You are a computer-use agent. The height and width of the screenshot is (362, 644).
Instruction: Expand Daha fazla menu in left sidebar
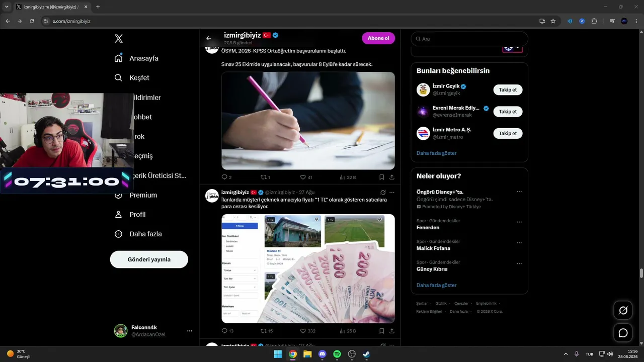coord(138,234)
